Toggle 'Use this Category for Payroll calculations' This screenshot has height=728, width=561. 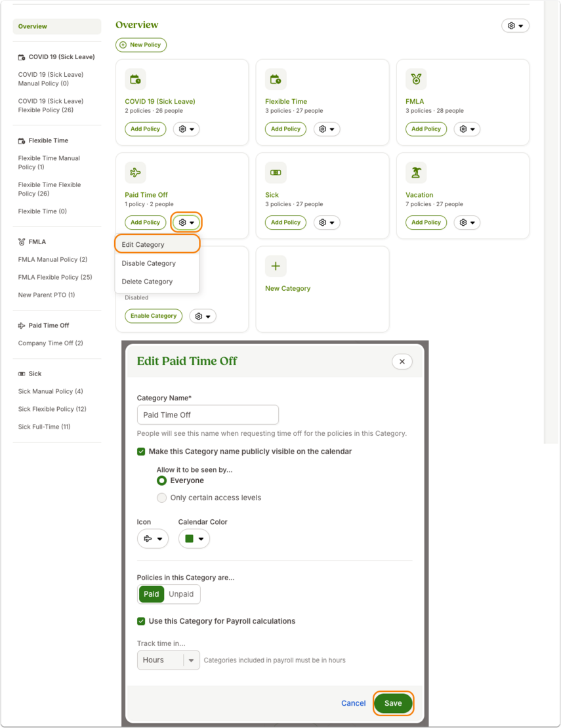[141, 621]
